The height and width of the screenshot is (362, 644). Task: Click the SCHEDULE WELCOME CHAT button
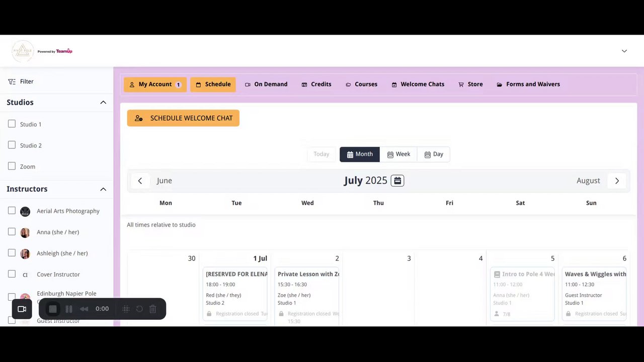(x=183, y=118)
